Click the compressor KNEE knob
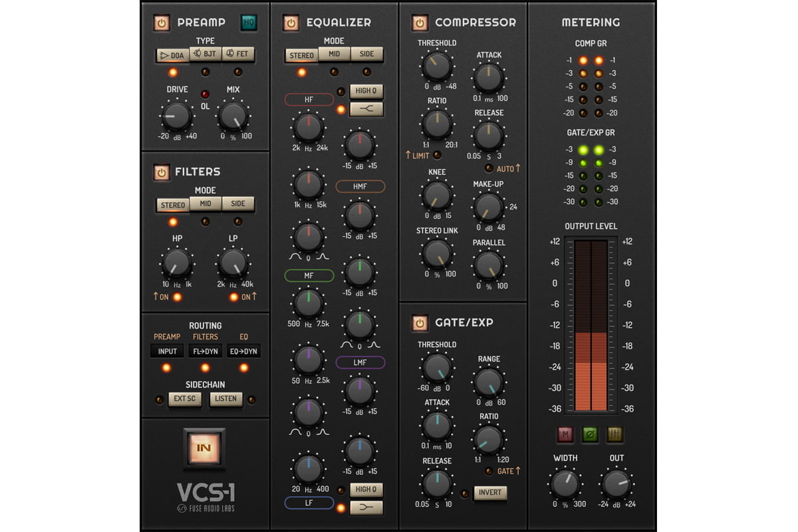Screen dimensions: 798x532 coord(437,196)
